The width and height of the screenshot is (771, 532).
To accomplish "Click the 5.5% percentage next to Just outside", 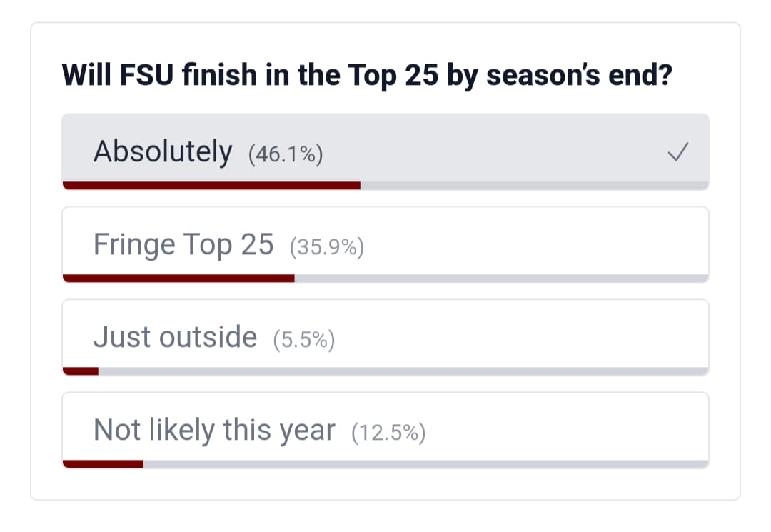I will pos(304,340).
